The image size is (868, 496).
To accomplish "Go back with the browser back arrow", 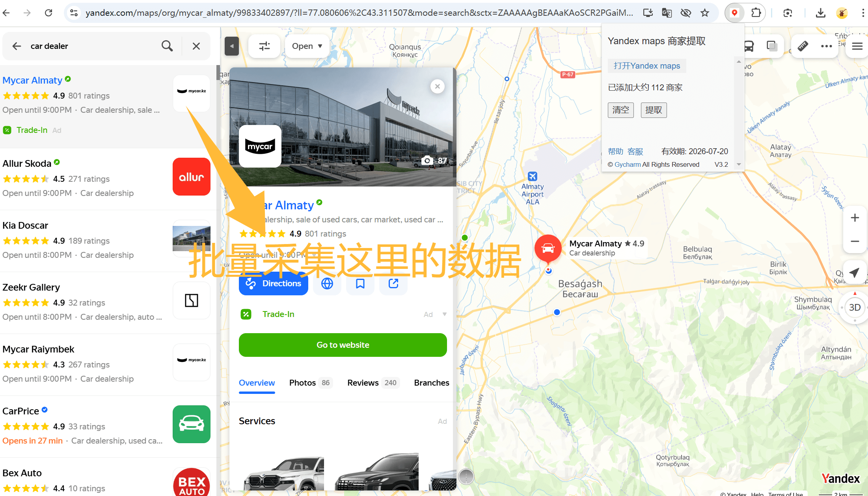I will click(6, 13).
